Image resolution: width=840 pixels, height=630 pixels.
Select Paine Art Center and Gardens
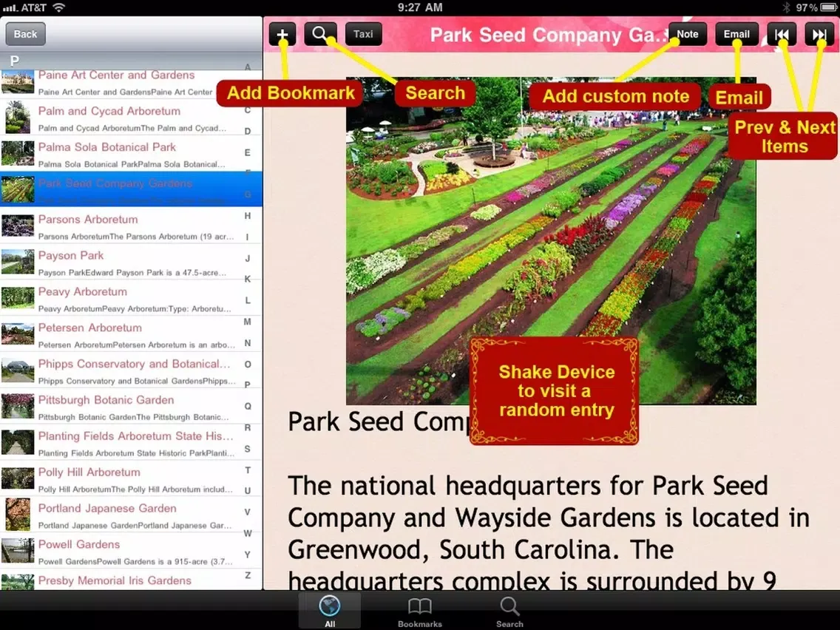point(132,83)
